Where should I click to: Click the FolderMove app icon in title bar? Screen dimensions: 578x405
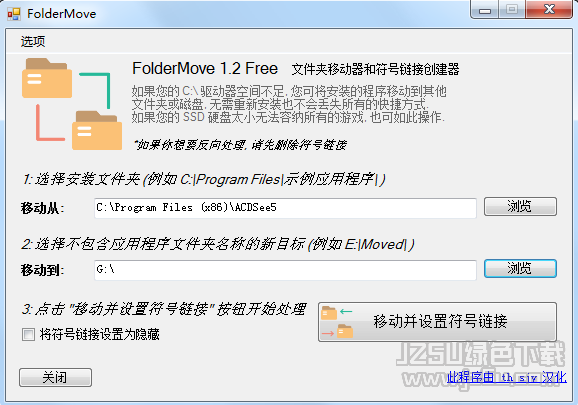(x=14, y=14)
